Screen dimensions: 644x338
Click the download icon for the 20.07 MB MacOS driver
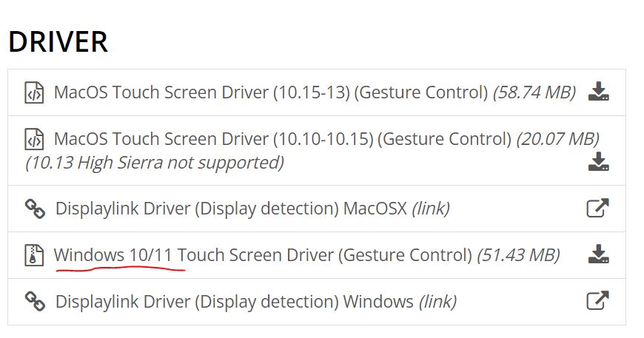coord(598,162)
